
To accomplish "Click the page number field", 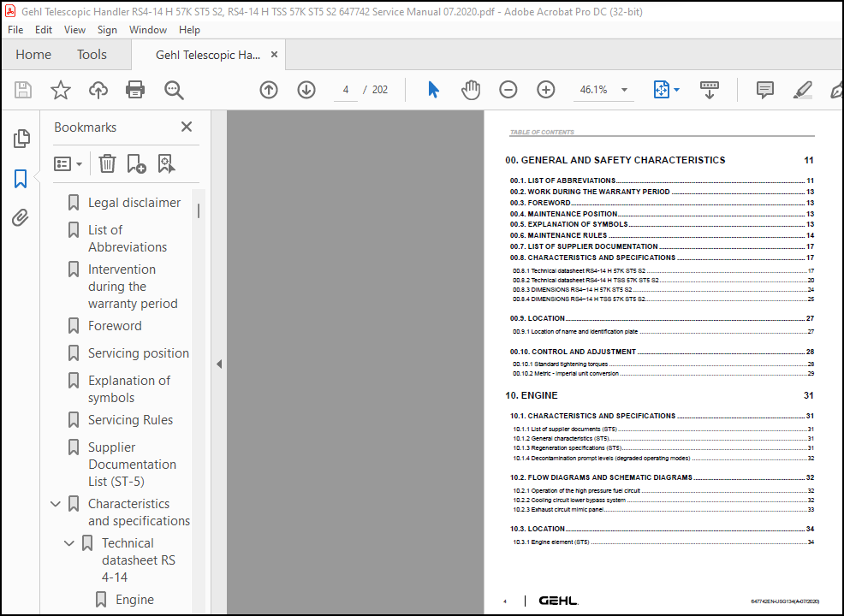I will (x=346, y=90).
